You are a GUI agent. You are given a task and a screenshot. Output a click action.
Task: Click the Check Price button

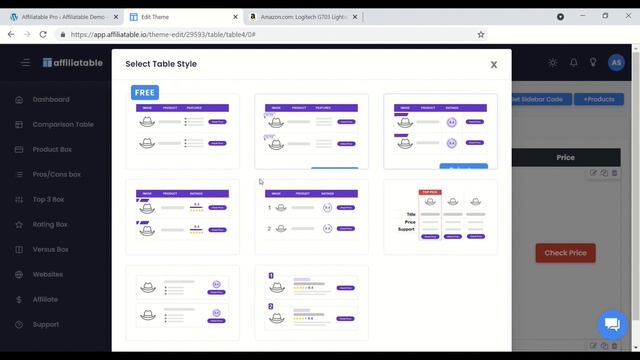[566, 253]
